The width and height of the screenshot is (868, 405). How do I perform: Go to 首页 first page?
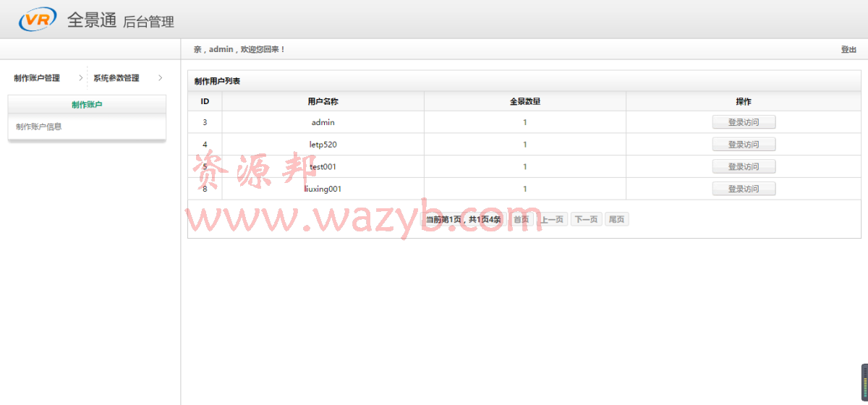[x=521, y=219]
